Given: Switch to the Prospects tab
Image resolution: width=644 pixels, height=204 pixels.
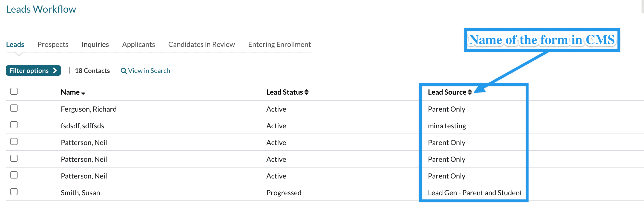Looking at the screenshot, I should coord(53,44).
